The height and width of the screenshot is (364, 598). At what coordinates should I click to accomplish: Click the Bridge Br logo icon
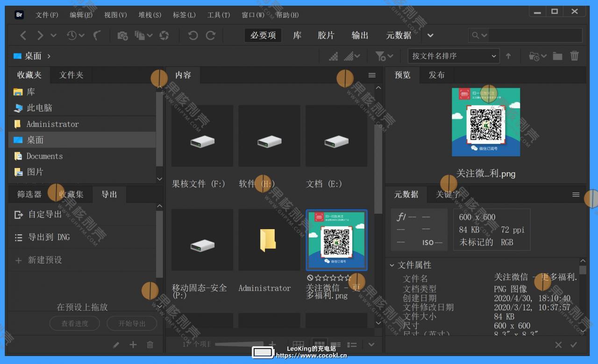(19, 14)
